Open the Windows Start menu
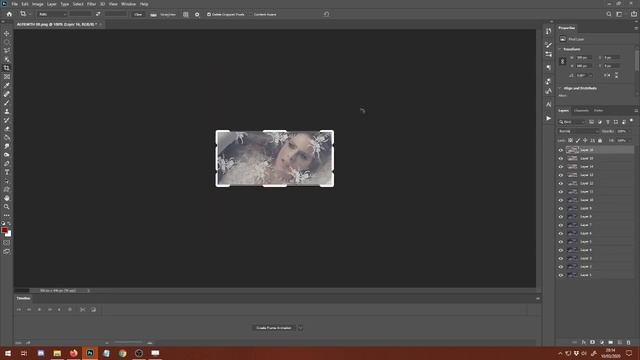 (8, 353)
